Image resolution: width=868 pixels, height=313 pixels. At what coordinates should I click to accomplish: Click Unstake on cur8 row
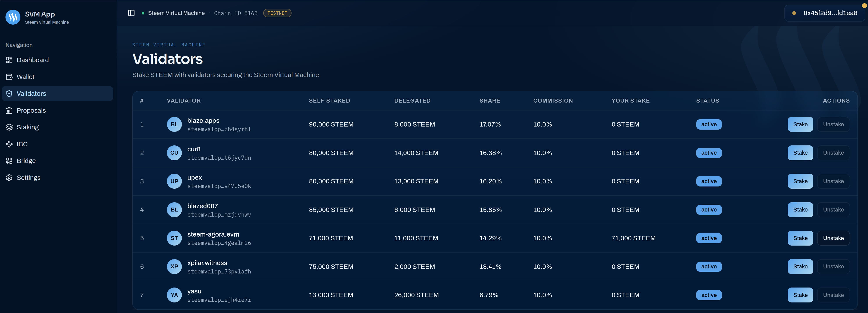click(x=833, y=153)
